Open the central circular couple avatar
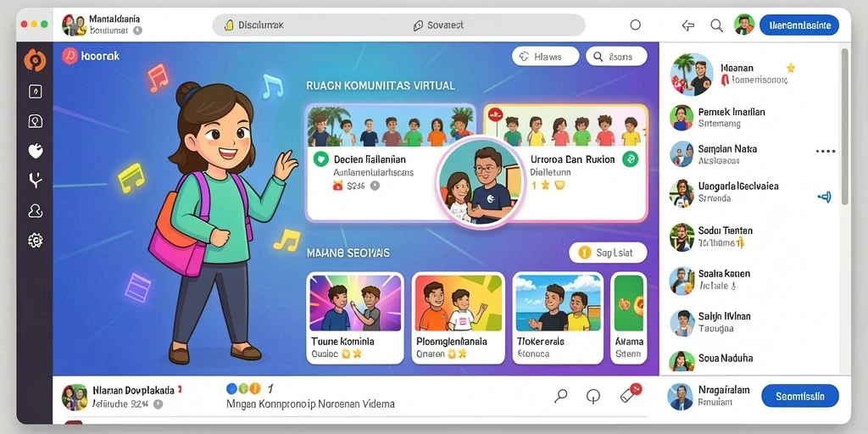The height and width of the screenshot is (434, 868). click(480, 182)
